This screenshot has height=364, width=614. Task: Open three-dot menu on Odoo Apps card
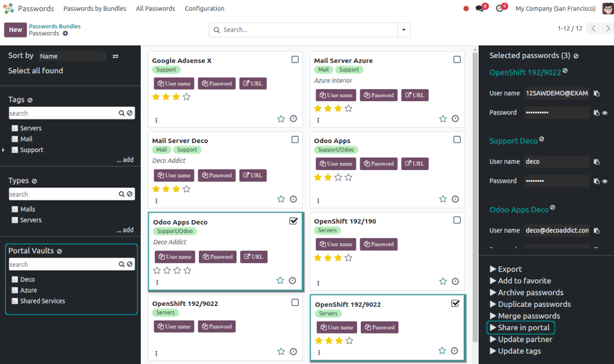[318, 200]
